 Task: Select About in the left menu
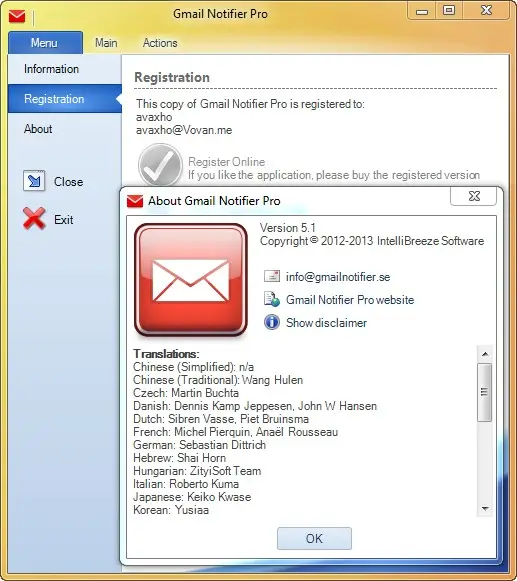pos(65,129)
